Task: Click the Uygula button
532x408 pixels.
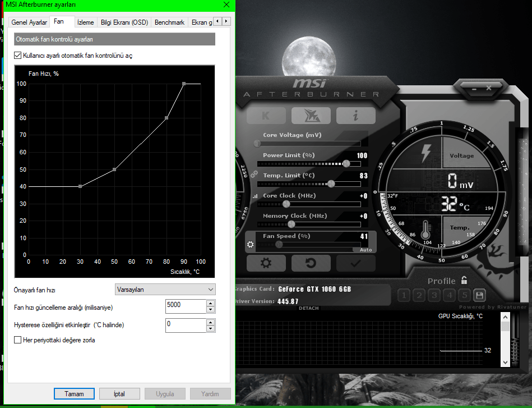Action: point(165,394)
